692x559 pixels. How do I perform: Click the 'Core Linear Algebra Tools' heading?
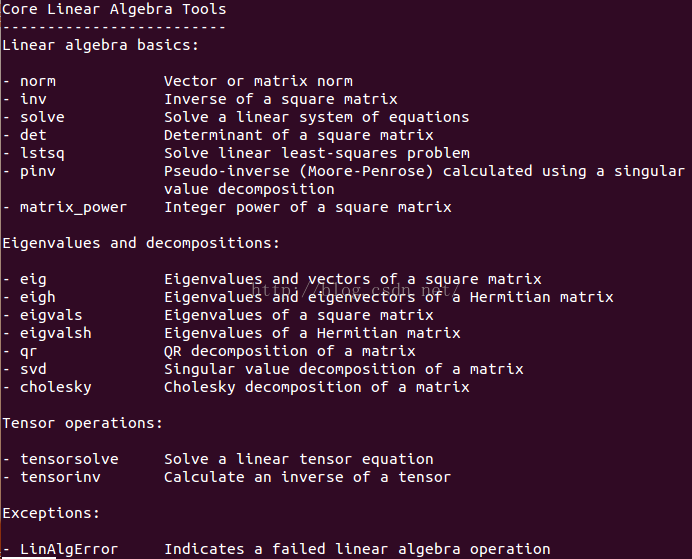[x=114, y=9]
